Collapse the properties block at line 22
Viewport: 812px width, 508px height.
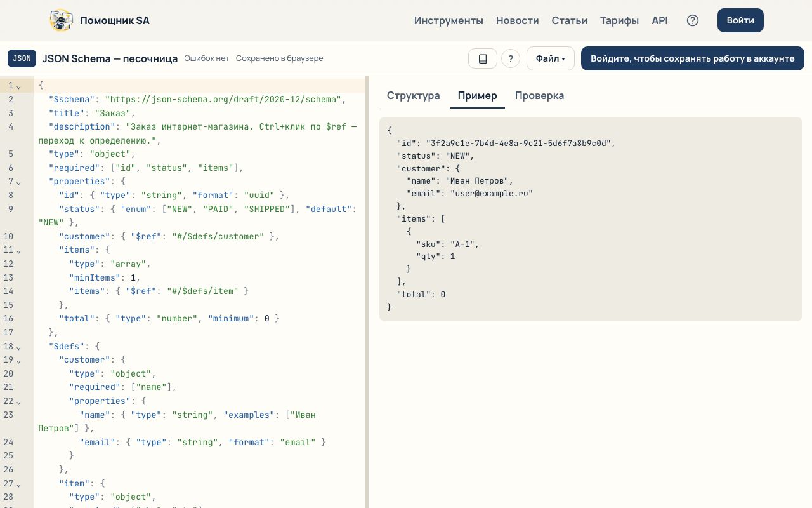pos(18,402)
